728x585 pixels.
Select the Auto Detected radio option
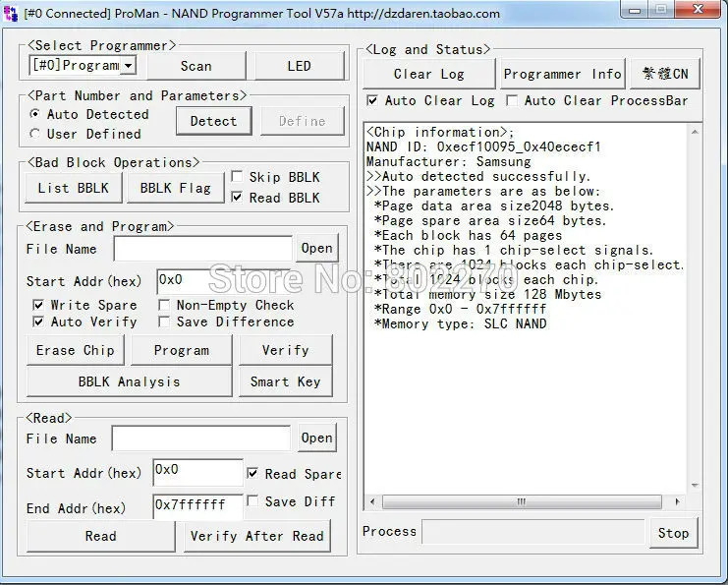click(x=35, y=115)
